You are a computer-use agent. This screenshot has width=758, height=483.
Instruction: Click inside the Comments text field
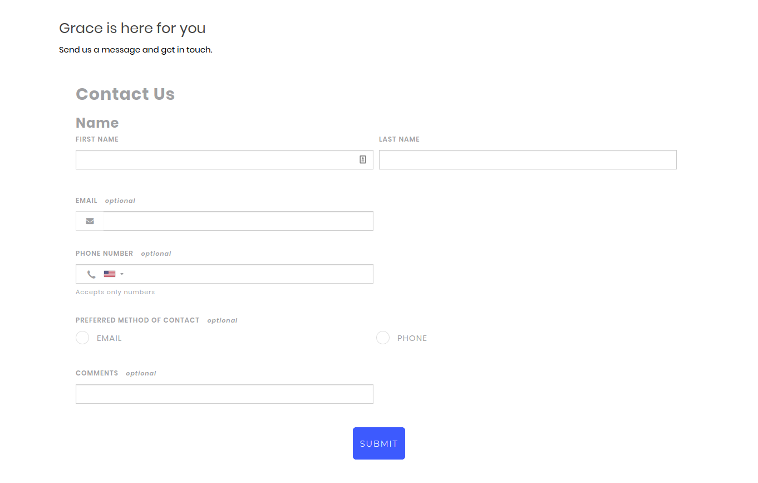(x=224, y=394)
